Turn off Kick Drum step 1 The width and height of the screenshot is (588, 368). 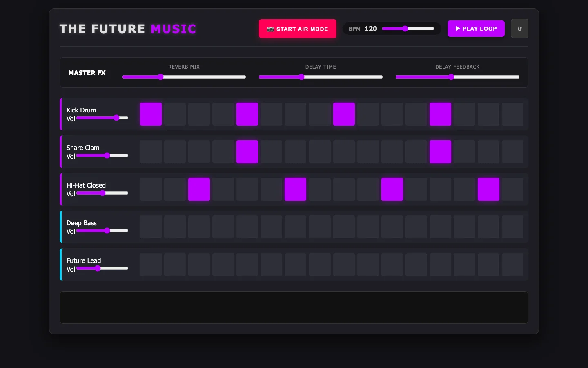[151, 114]
